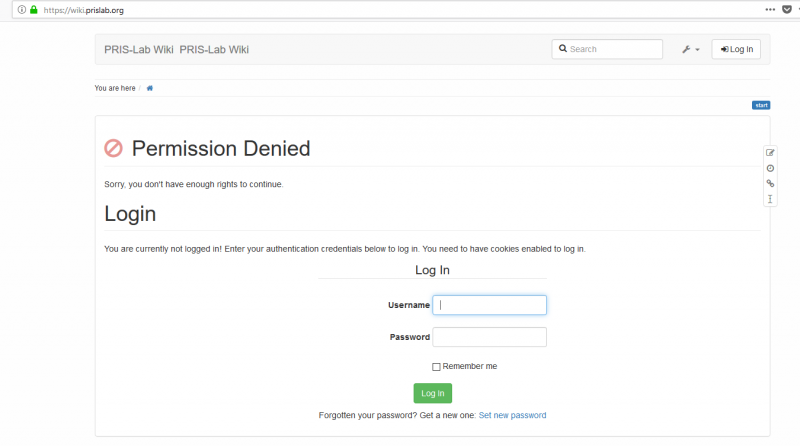Tick the Remember me checkbox

click(x=436, y=367)
